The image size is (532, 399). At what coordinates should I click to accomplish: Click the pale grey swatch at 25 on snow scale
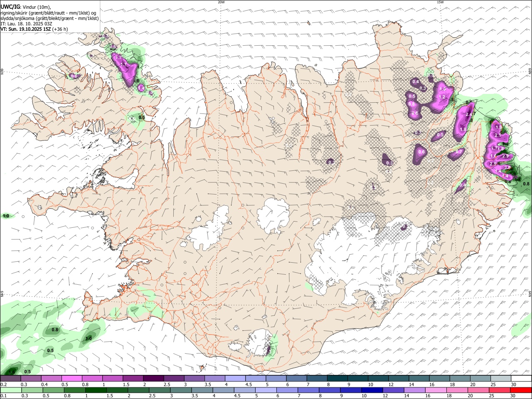501,379
